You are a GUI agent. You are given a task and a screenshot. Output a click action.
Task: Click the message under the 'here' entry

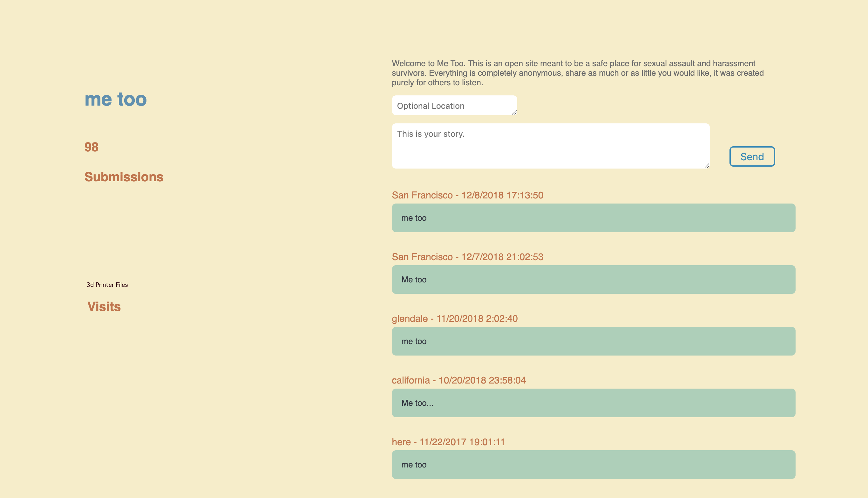[x=593, y=465]
